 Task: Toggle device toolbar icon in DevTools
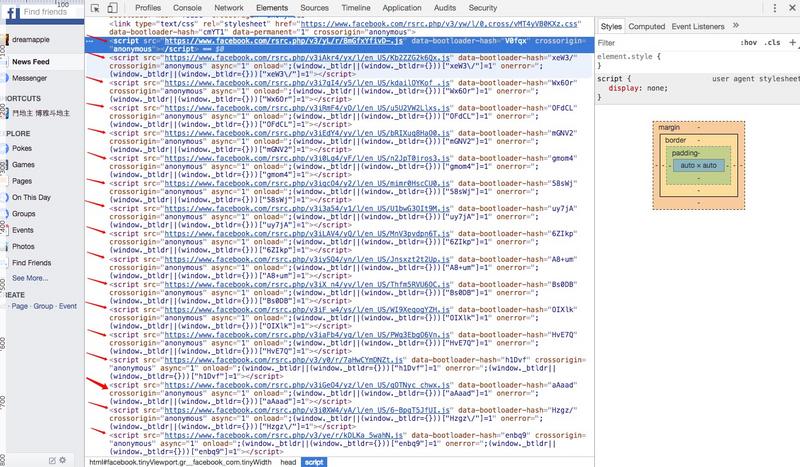[112, 8]
